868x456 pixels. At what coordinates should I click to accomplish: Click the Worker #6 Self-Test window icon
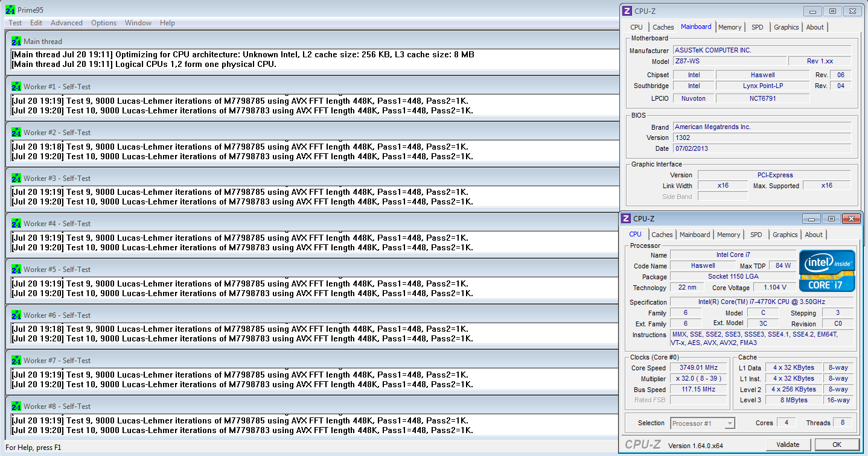tap(16, 315)
